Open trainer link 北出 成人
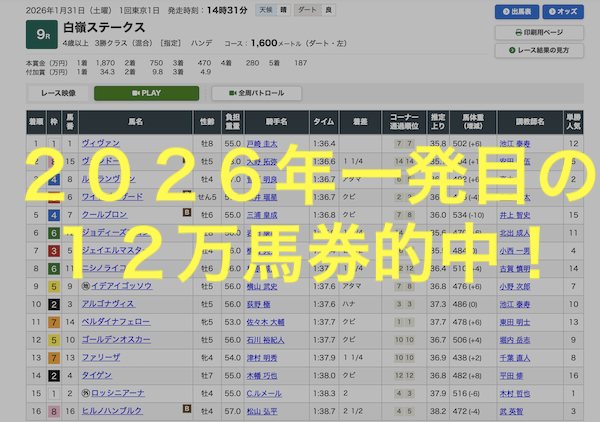 [x=515, y=233]
